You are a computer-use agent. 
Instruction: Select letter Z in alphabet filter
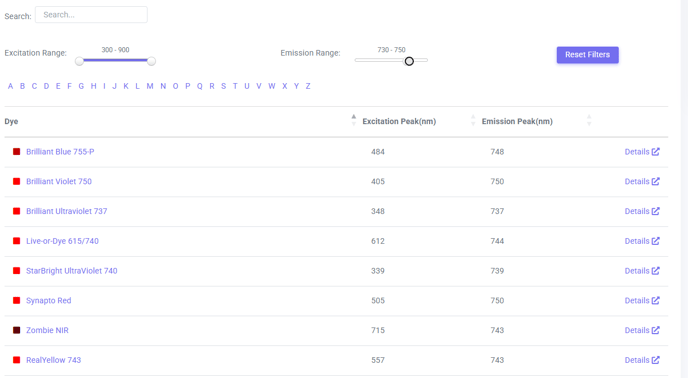coord(308,86)
